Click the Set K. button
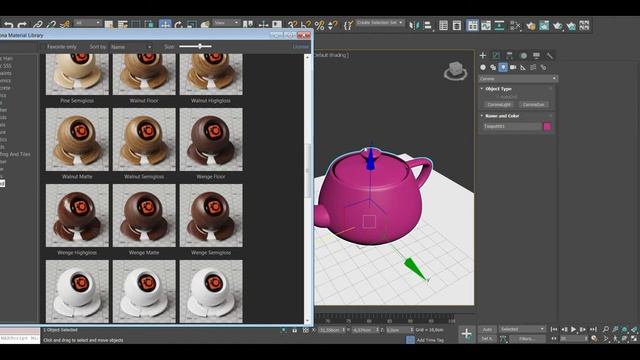 487,339
